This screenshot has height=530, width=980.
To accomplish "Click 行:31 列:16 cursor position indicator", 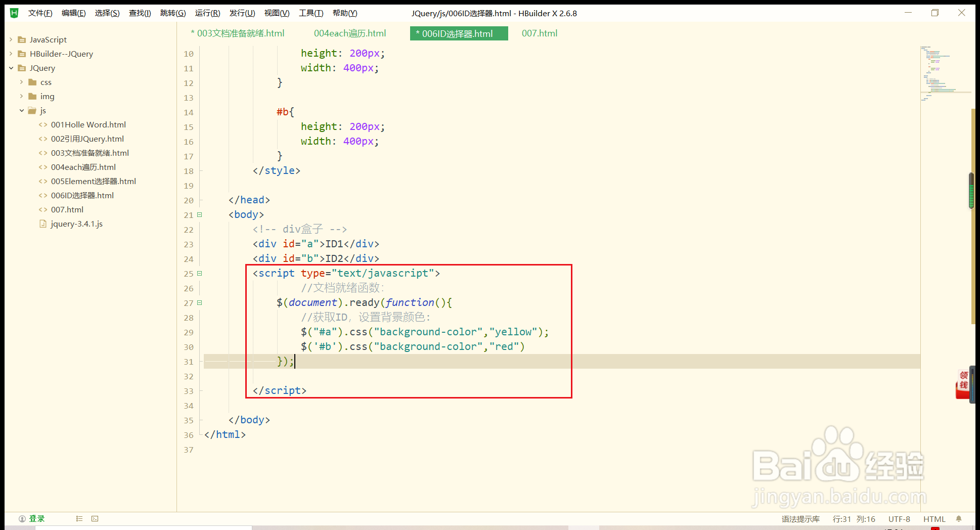I will pyautogui.click(x=854, y=519).
